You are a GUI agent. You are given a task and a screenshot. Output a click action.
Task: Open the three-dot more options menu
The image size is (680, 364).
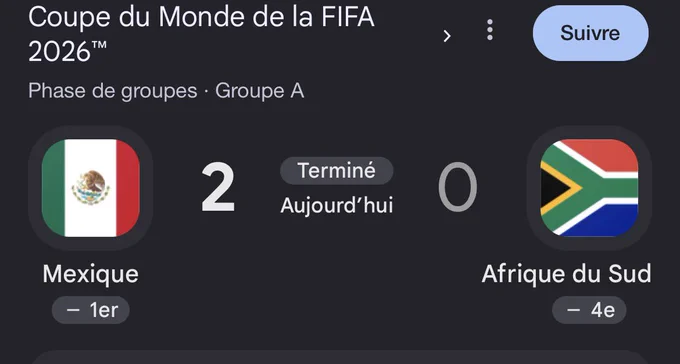(490, 30)
